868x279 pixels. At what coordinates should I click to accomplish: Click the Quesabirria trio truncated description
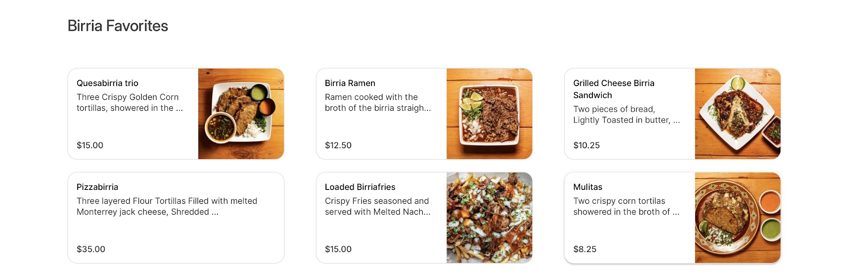pyautogui.click(x=129, y=103)
